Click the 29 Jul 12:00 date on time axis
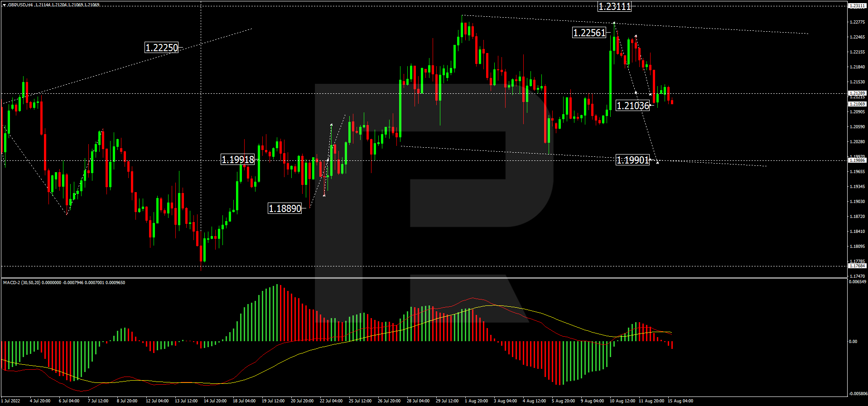The image size is (868, 406). (x=447, y=401)
